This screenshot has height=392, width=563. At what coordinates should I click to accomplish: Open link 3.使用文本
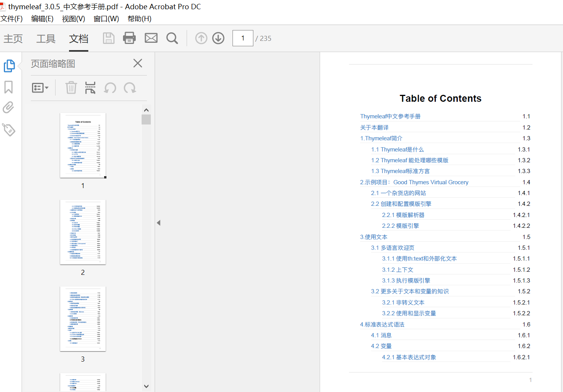coord(374,237)
